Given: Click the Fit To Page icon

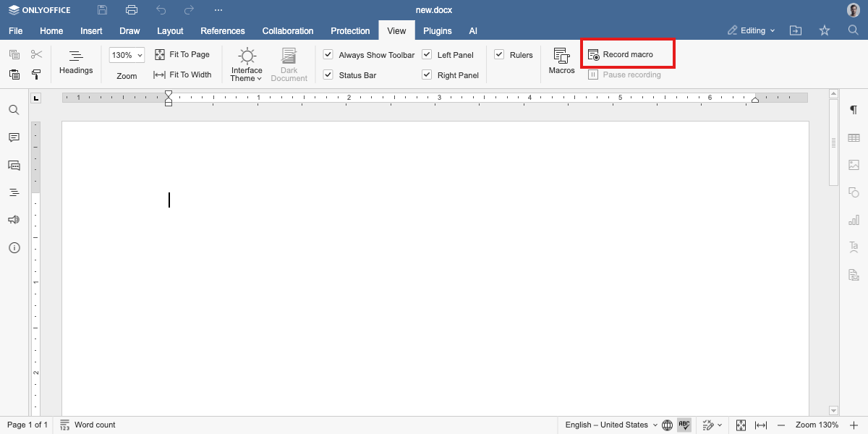Looking at the screenshot, I should [160, 54].
